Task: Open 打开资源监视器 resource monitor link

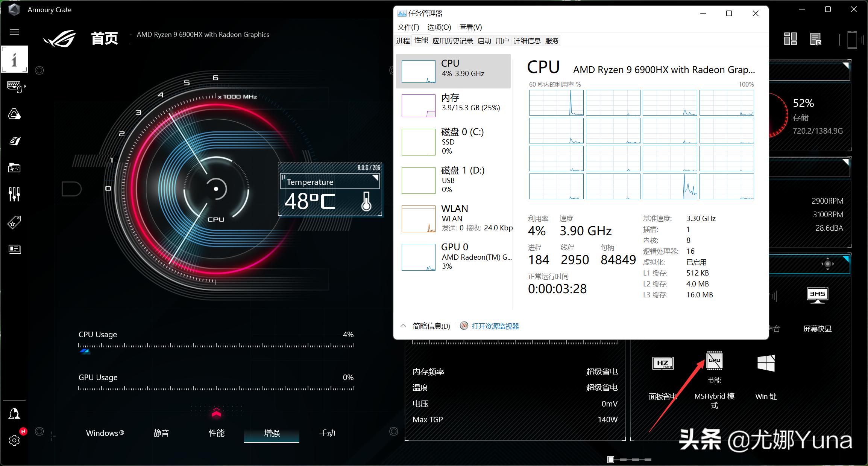Action: (x=495, y=326)
